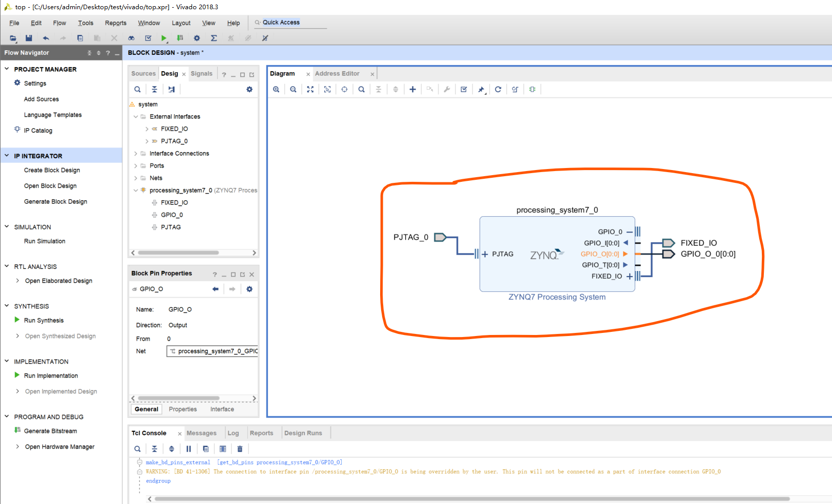Click Validate Design checkmark in Diagram toolbar
Screen dimensions: 832x504
(x=464, y=89)
